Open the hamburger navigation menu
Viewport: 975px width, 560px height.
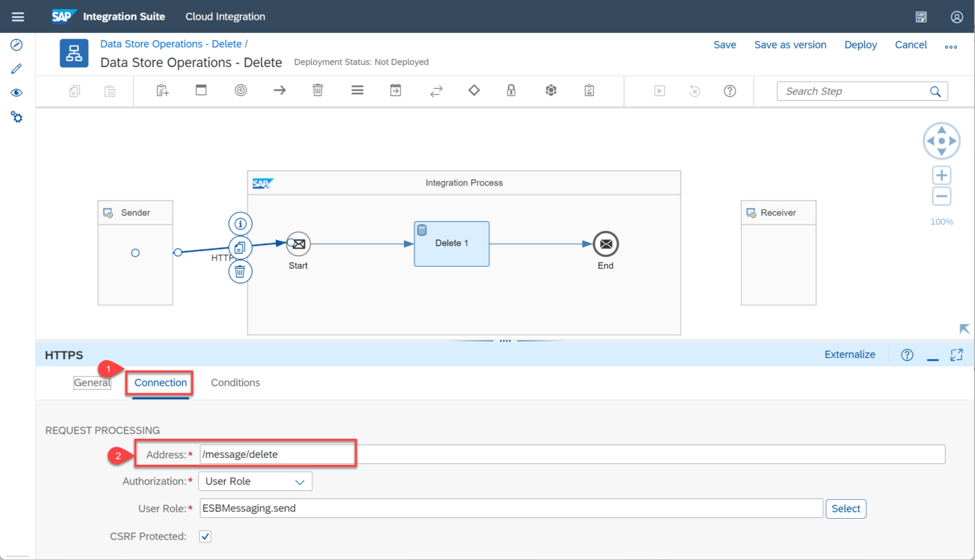pos(18,17)
